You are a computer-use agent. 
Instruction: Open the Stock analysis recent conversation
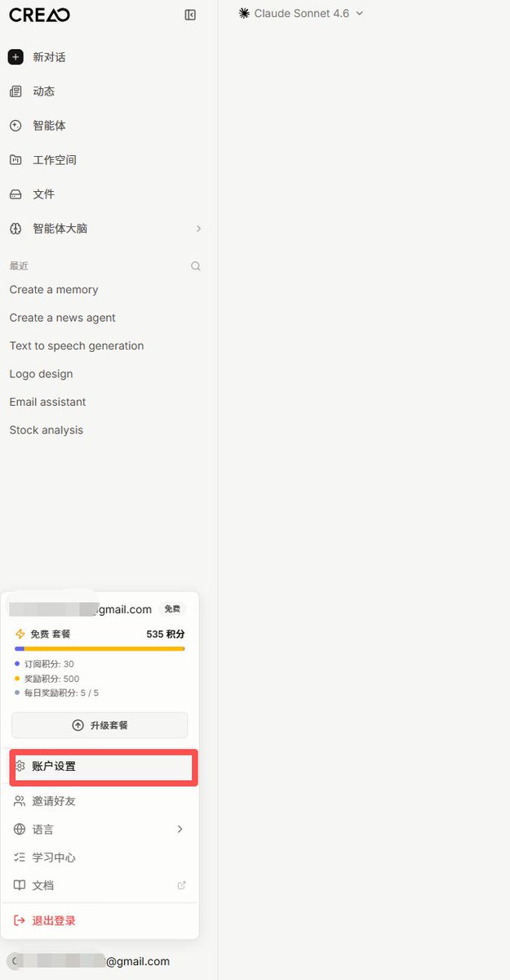[x=47, y=430]
